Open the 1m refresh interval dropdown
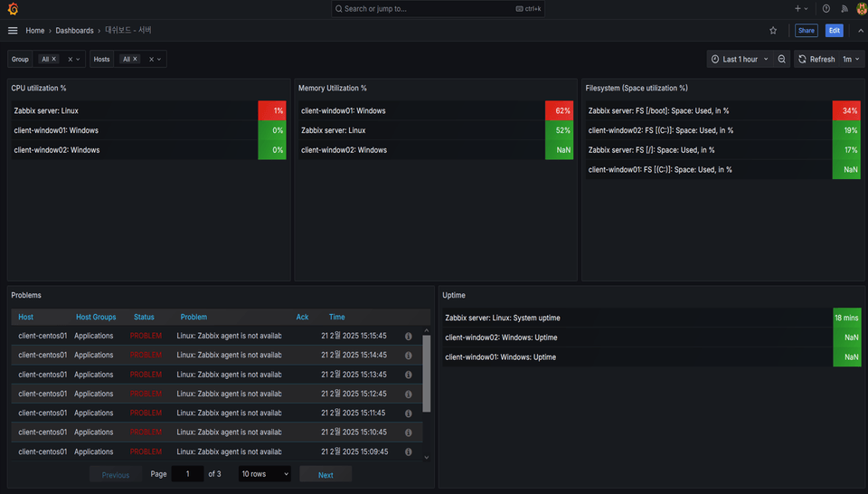The width and height of the screenshot is (868, 494). (x=851, y=59)
